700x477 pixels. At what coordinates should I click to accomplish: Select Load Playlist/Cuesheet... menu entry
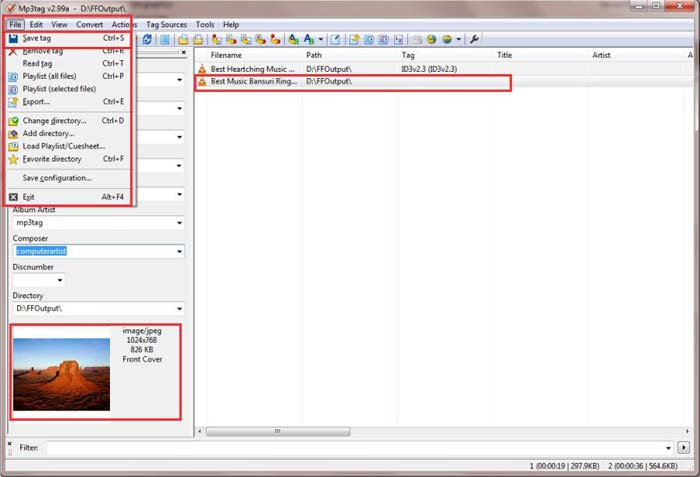[x=69, y=146]
